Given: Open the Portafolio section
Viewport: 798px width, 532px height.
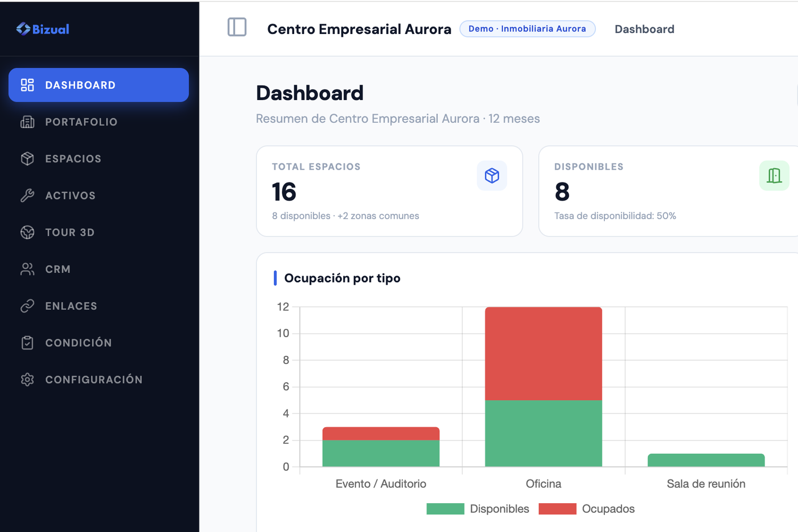Looking at the screenshot, I should click(x=98, y=122).
